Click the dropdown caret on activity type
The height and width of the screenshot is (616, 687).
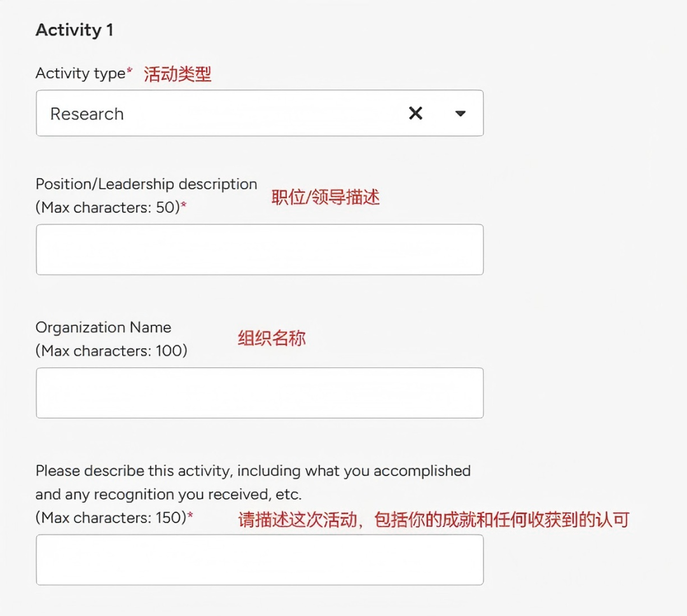tap(459, 113)
